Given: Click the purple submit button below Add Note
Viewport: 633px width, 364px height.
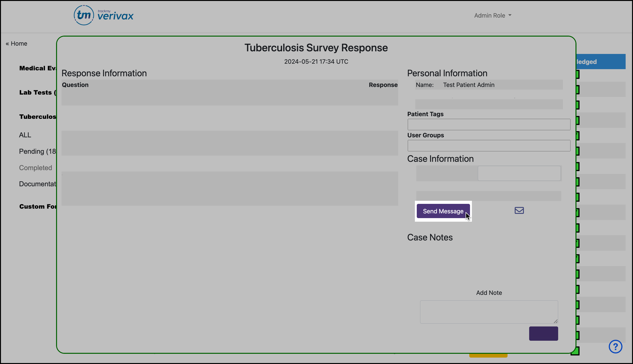Looking at the screenshot, I should click(x=543, y=333).
